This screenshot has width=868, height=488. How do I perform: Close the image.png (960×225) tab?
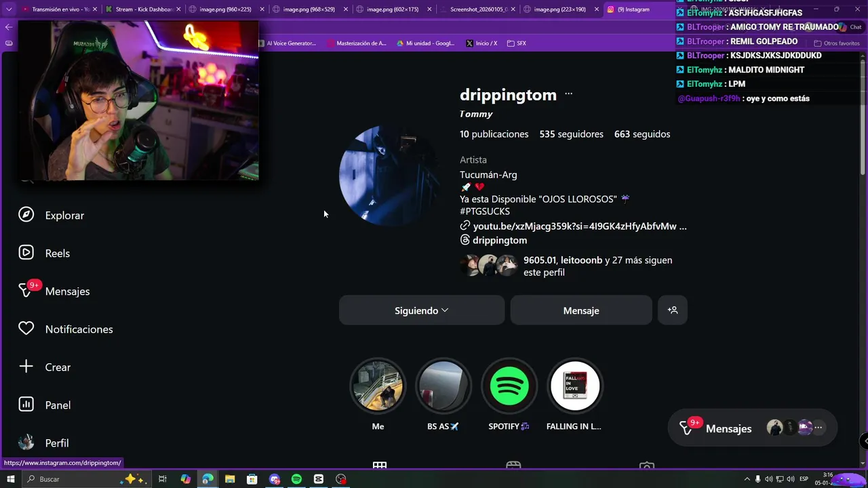pyautogui.click(x=262, y=9)
